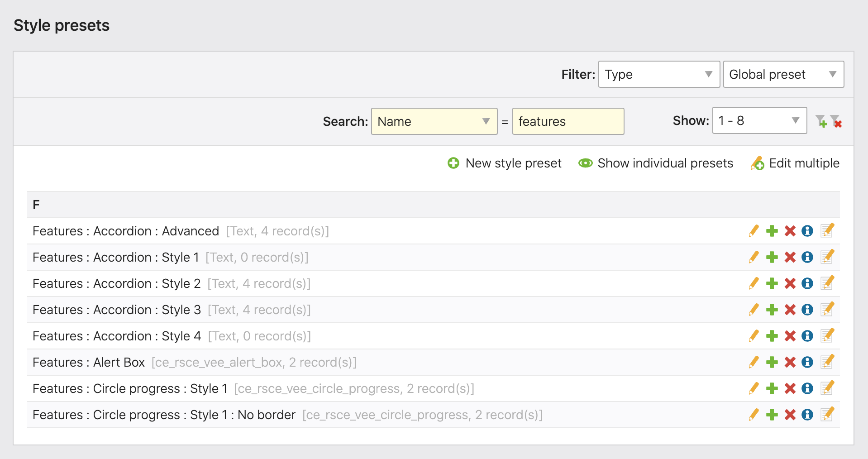Click New style preset link

[x=504, y=163]
